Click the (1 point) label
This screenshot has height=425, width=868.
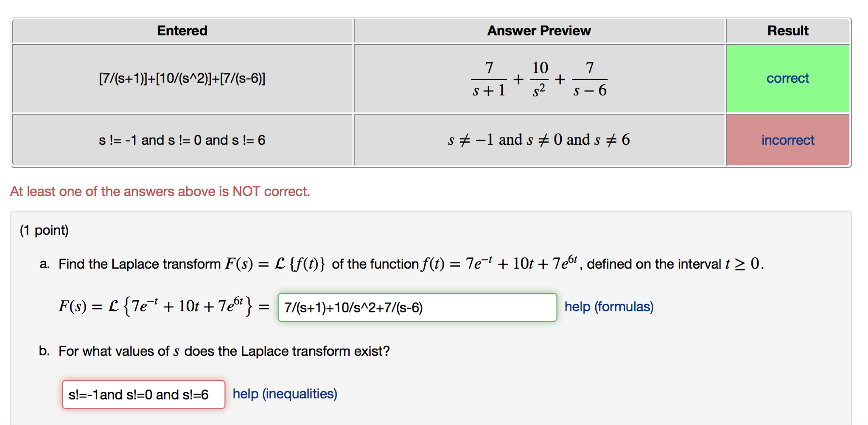click(44, 230)
